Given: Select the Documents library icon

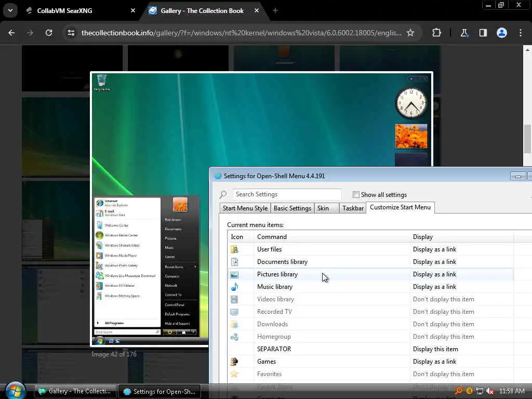Looking at the screenshot, I should click(234, 262).
